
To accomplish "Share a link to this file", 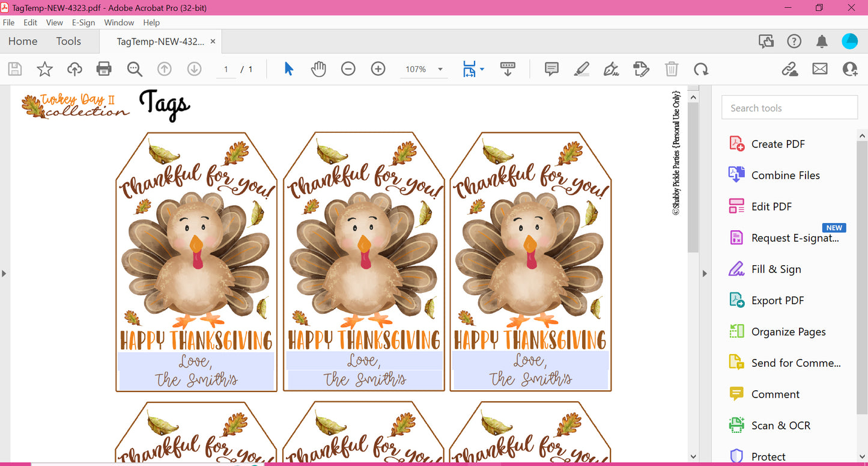I will click(790, 69).
